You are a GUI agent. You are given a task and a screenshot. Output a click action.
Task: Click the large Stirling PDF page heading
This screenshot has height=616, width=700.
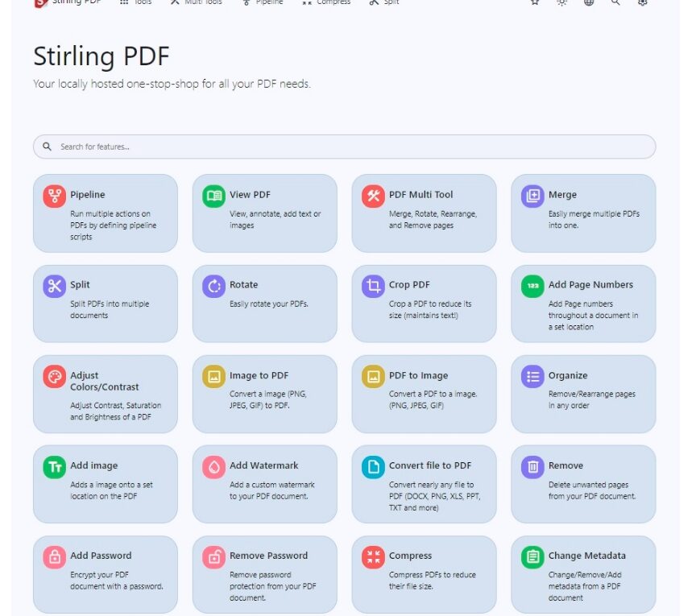pos(101,56)
